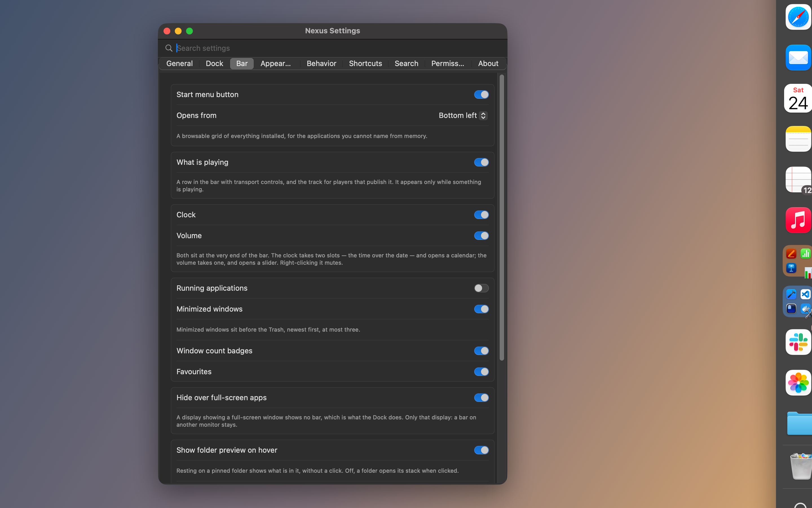Launch the Mail app icon
This screenshot has width=812, height=508.
pos(798,58)
